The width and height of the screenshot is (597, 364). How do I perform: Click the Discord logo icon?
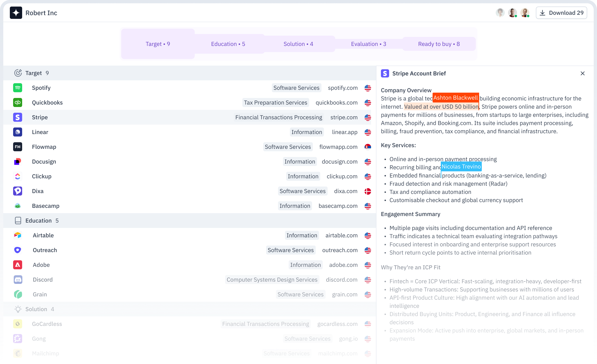[18, 280]
